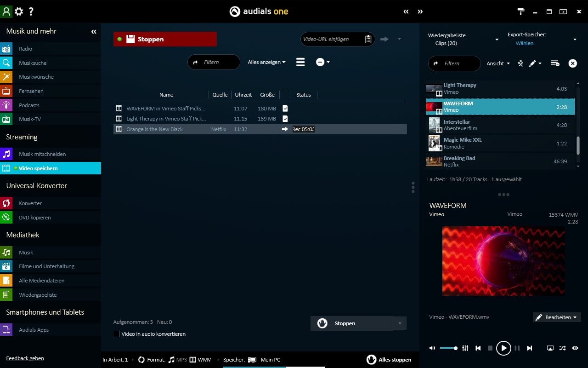Open Alles anzeigen dropdown

[266, 62]
